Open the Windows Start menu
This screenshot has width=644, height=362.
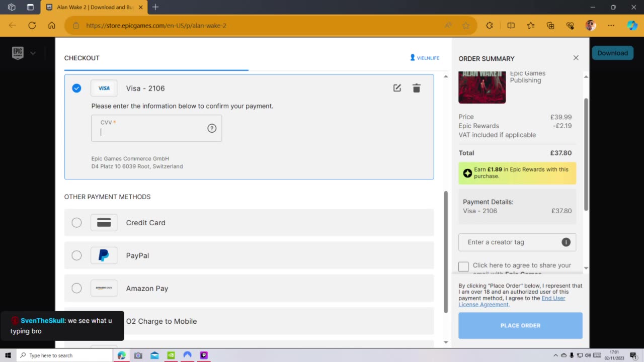point(8,355)
